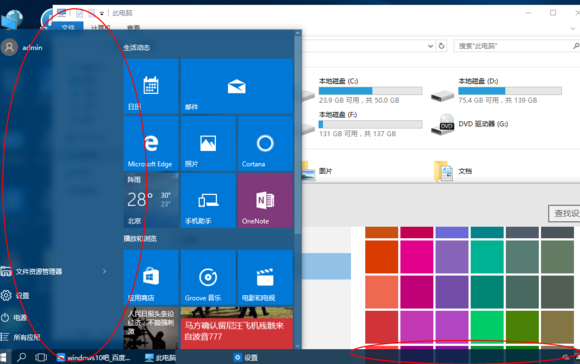Click the 播放和浏览 group heading
Viewport: 580px width, 364px height.
[x=140, y=239]
